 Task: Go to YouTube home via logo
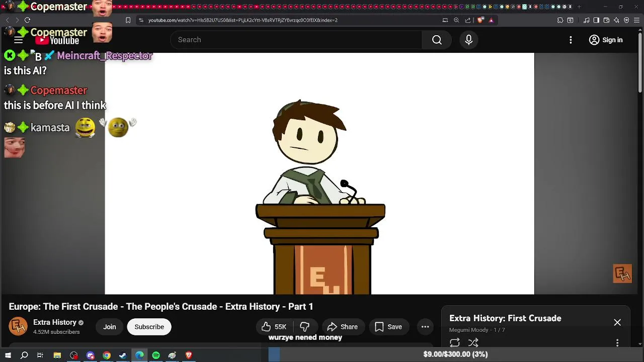(x=57, y=40)
